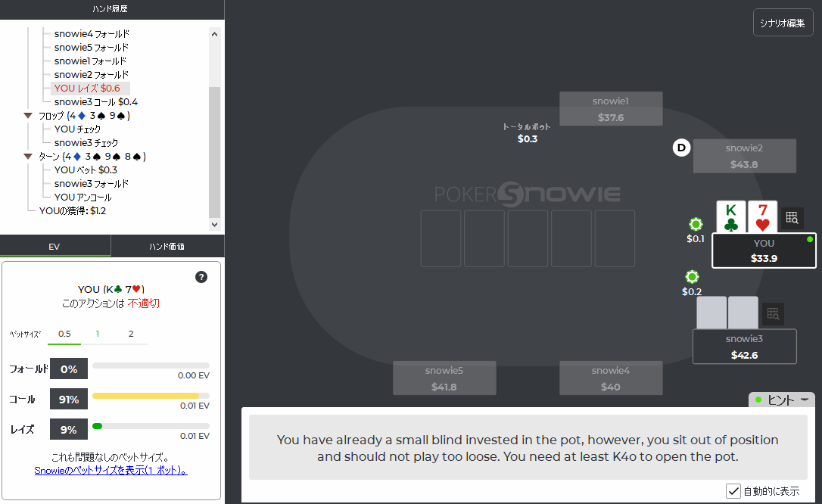Screen dimensions: 822x504
Task: Click the レイズ 9% button
Action: tap(69, 430)
